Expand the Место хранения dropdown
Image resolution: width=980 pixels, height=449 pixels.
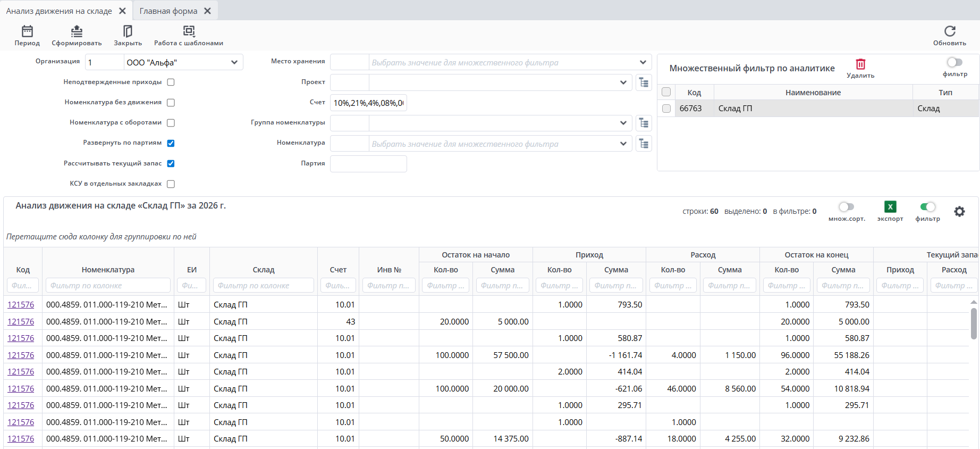tap(643, 62)
